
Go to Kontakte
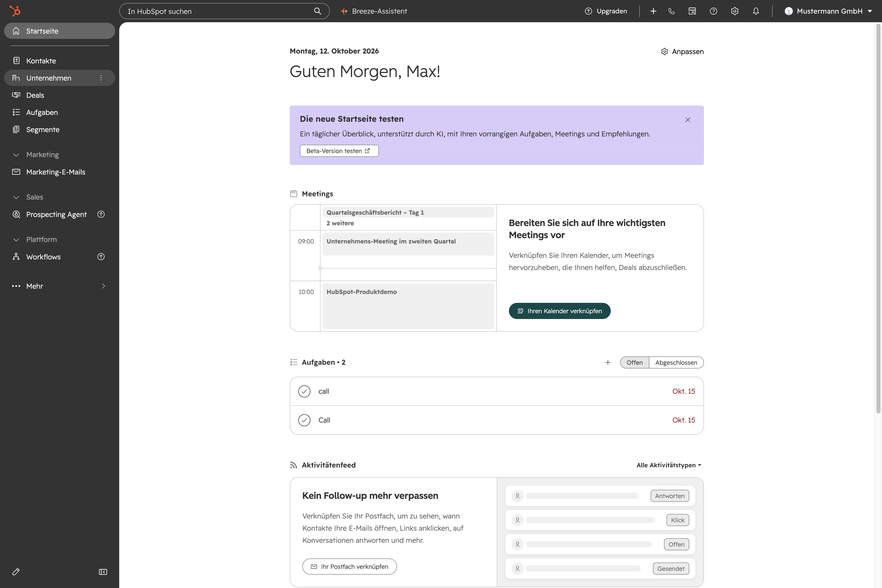59,61
